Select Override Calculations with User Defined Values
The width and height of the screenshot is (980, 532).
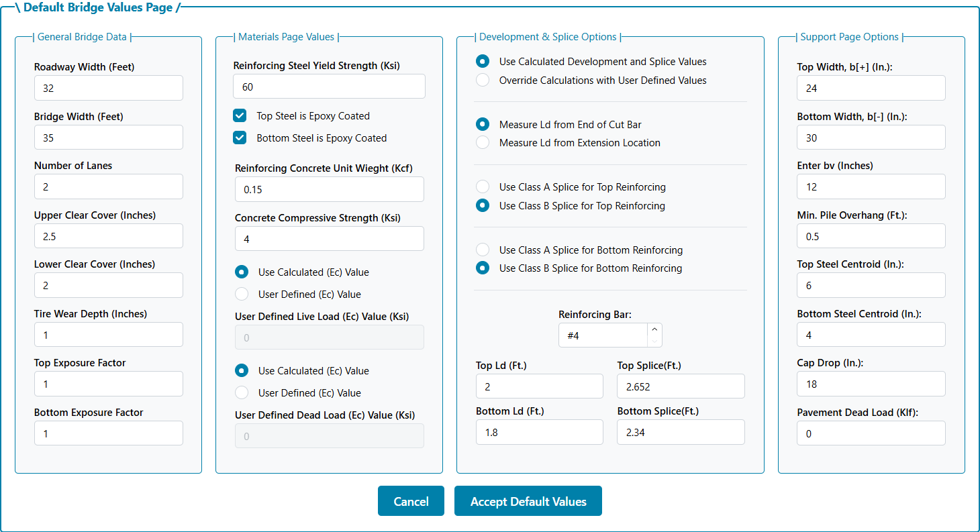coord(483,81)
